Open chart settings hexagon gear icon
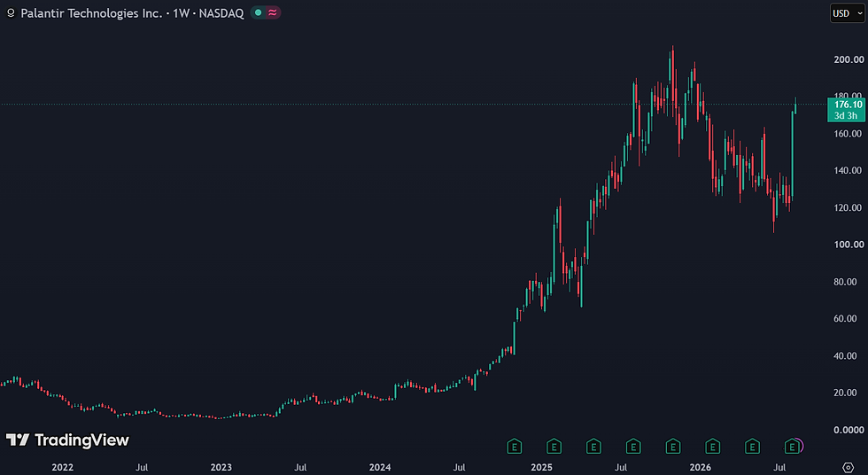 tap(849, 467)
